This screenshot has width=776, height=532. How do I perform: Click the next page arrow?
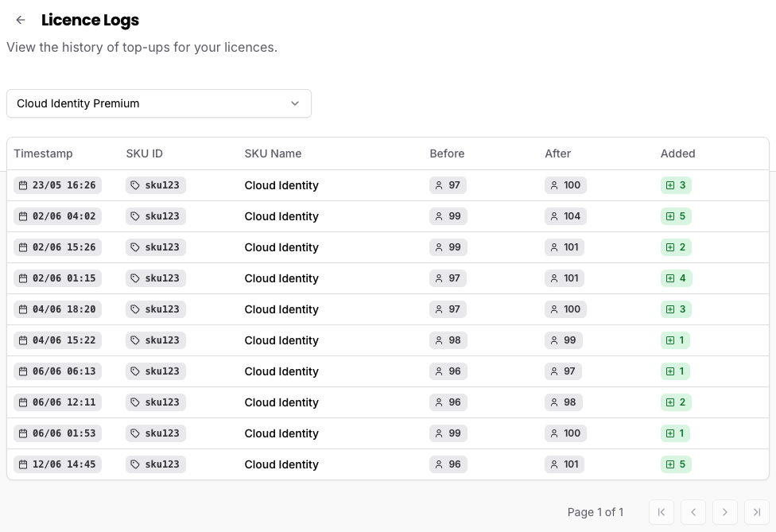pos(725,512)
